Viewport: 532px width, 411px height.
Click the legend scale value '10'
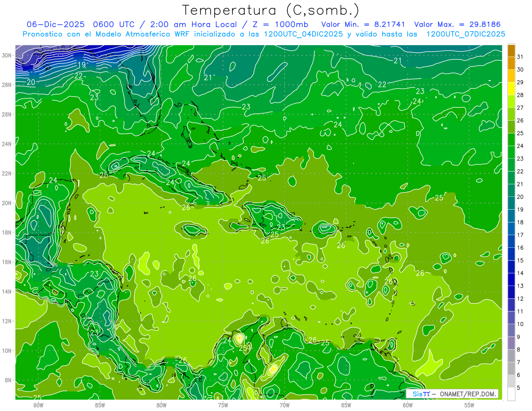pyautogui.click(x=520, y=324)
